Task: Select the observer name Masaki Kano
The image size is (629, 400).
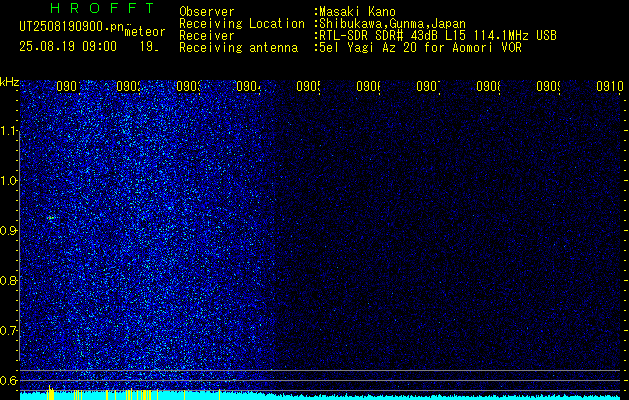Action: [x=357, y=12]
